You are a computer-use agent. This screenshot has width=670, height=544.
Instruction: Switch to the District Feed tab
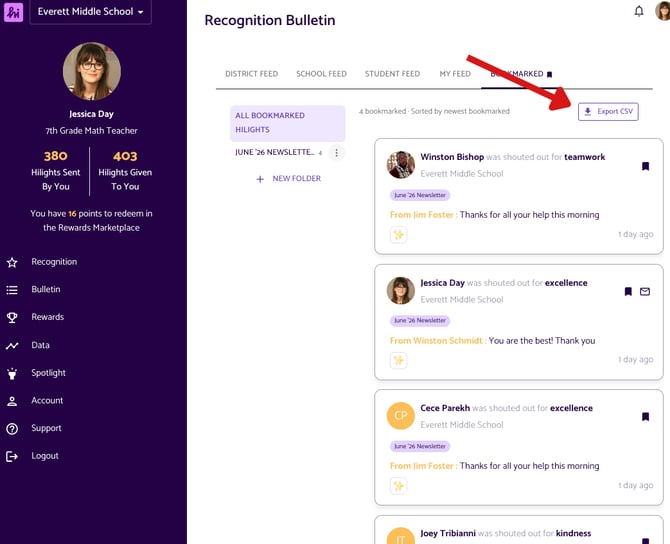pyautogui.click(x=251, y=74)
